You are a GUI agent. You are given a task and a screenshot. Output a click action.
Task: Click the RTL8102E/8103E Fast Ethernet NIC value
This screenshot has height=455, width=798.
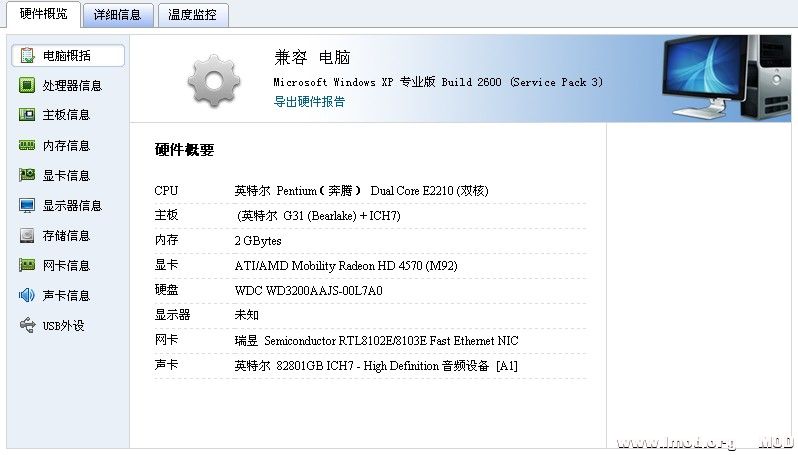point(377,340)
